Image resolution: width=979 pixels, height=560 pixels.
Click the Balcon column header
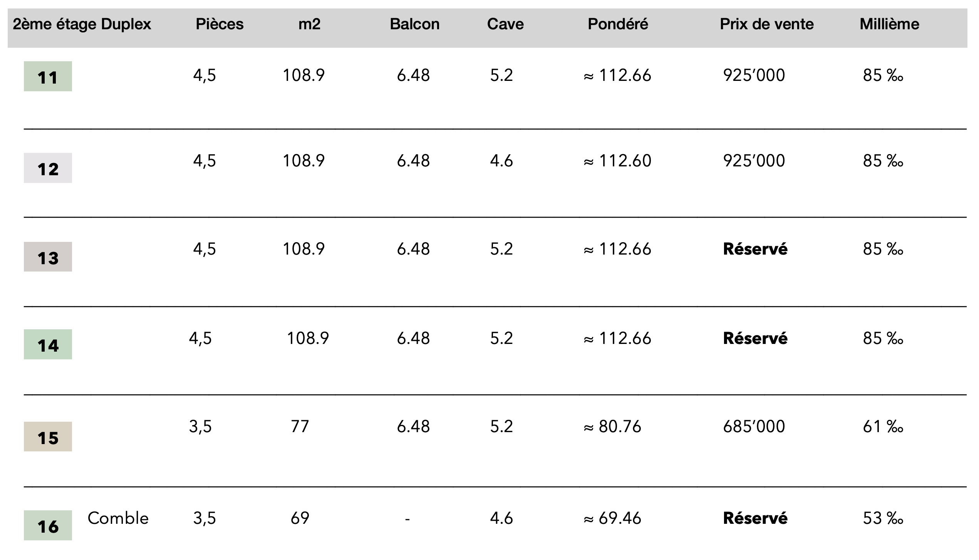pos(414,24)
